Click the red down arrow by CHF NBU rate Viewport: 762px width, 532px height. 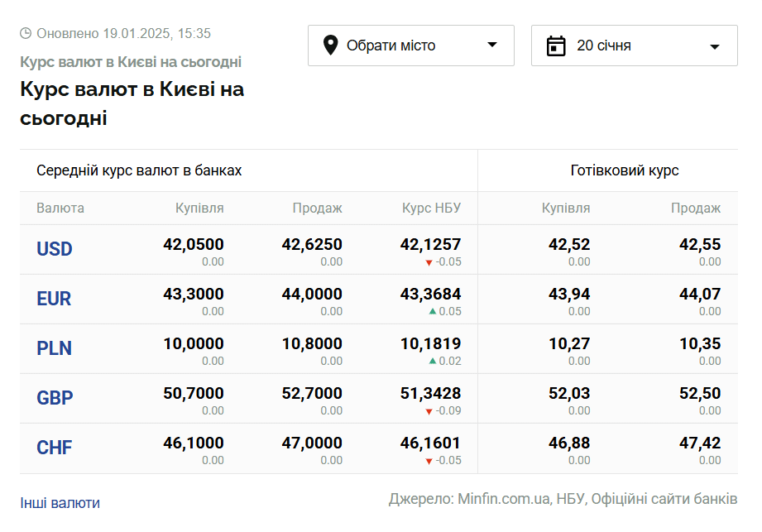(429, 461)
